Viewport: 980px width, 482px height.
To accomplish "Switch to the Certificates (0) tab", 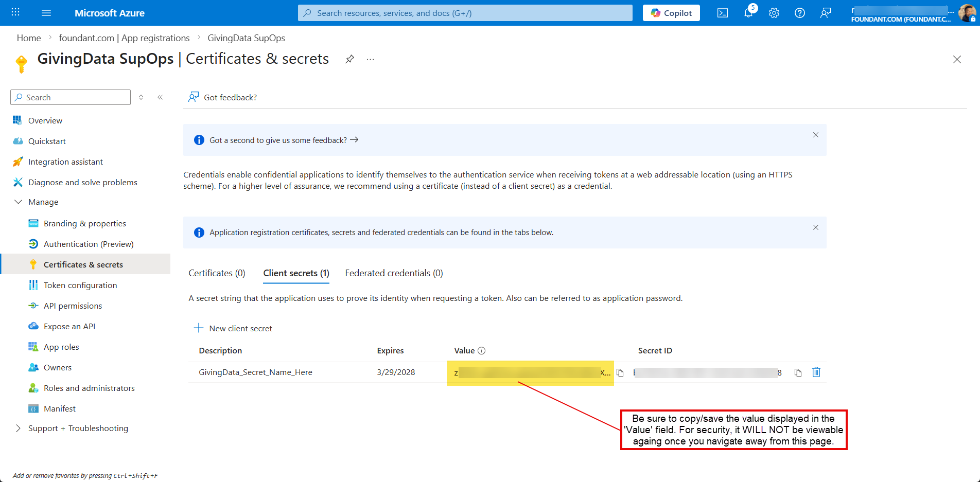I will click(217, 273).
